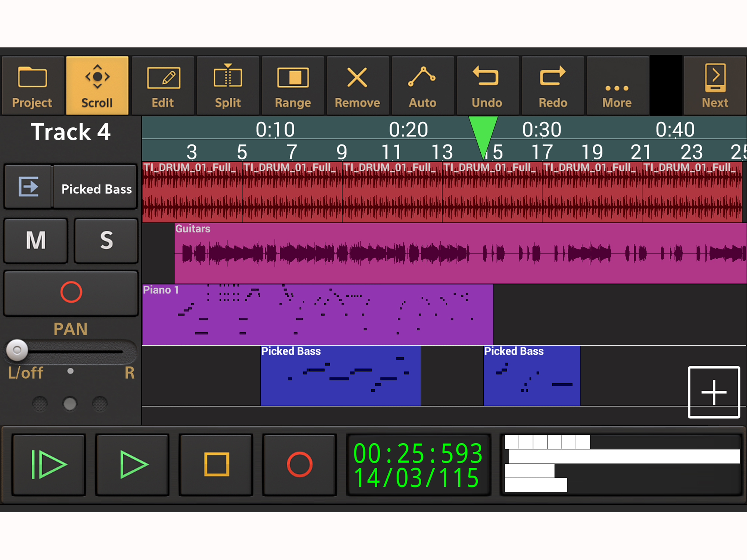Image resolution: width=747 pixels, height=560 pixels.
Task: Open the Auto automation tool
Action: pyautogui.click(x=422, y=85)
